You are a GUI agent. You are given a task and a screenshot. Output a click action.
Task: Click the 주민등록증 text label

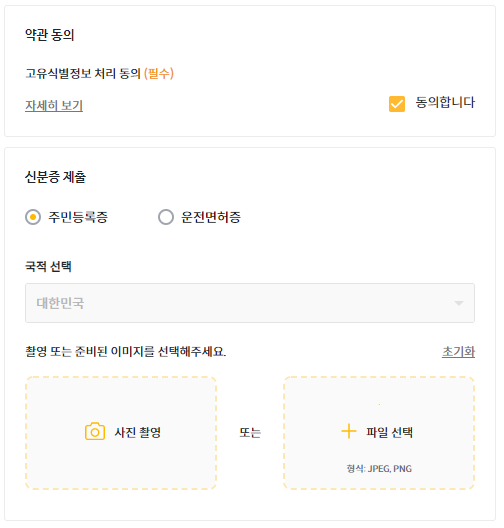[78, 217]
